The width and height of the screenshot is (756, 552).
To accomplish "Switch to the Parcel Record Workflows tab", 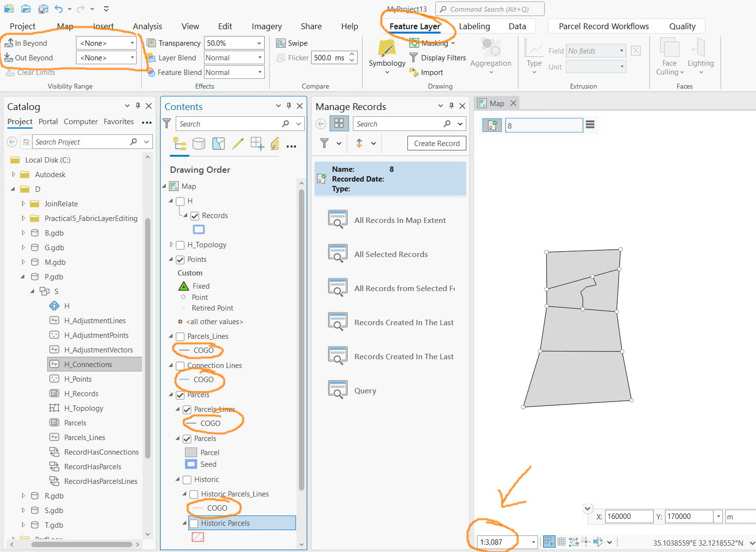I will point(604,26).
